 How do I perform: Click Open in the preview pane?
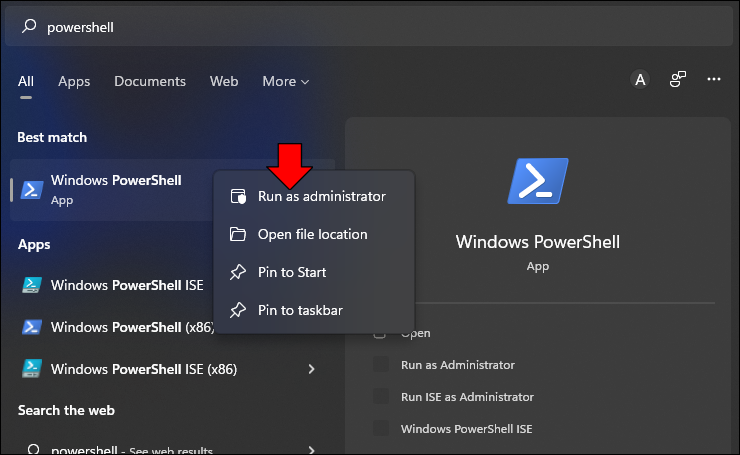point(416,333)
